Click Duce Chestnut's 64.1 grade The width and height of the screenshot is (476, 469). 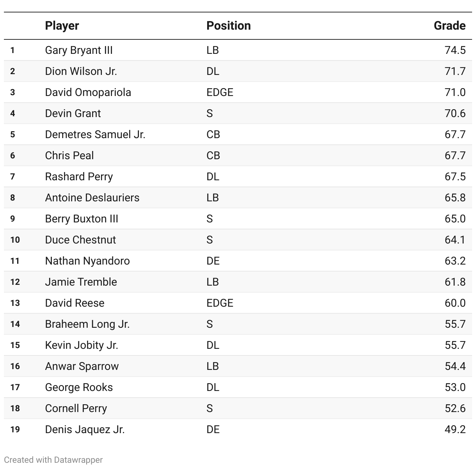(455, 240)
